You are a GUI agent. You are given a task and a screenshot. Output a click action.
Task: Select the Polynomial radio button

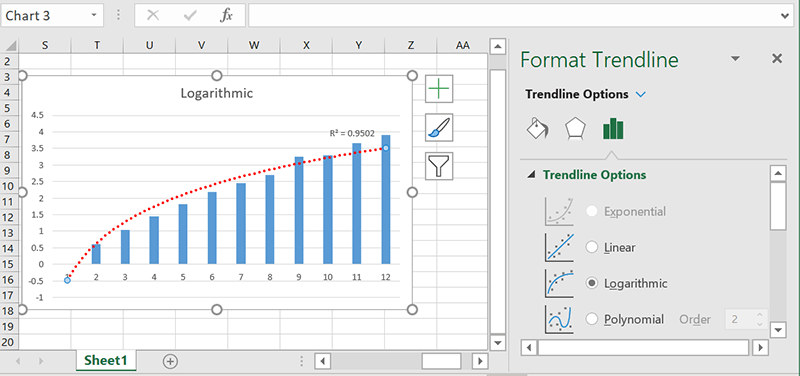click(592, 319)
